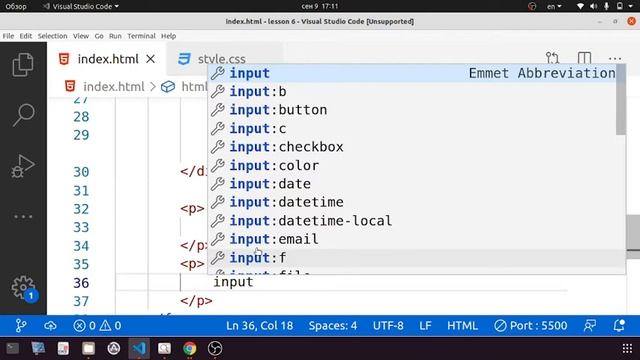Change end of line sequence LF
This screenshot has width=640, height=360.
(x=425, y=325)
